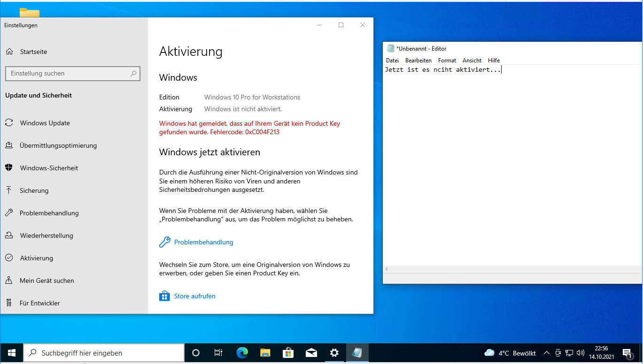Open Windows-Sicherheit section

pyautogui.click(x=49, y=168)
